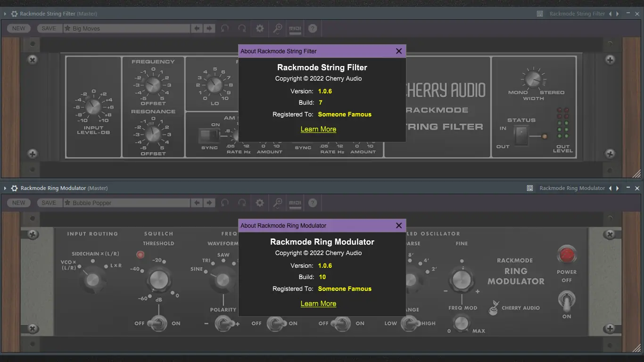
Task: Load previous preset in String Filter toolbar
Action: (x=197, y=28)
